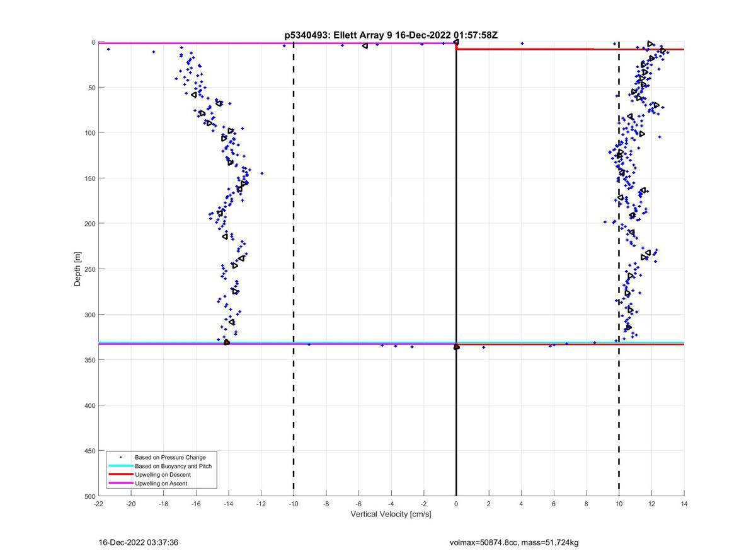
Task: Click the x-axis tick label 8
Action: pyautogui.click(x=587, y=504)
